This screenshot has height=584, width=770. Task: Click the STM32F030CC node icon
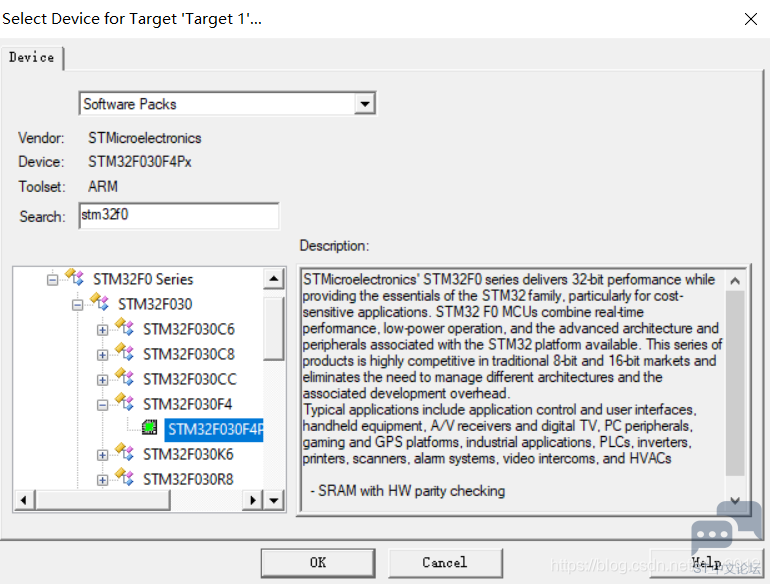pos(125,377)
